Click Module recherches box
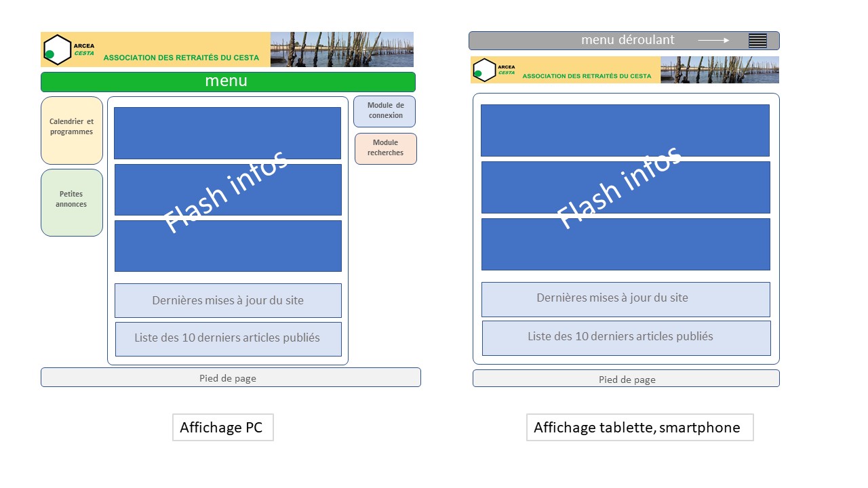 (x=386, y=148)
